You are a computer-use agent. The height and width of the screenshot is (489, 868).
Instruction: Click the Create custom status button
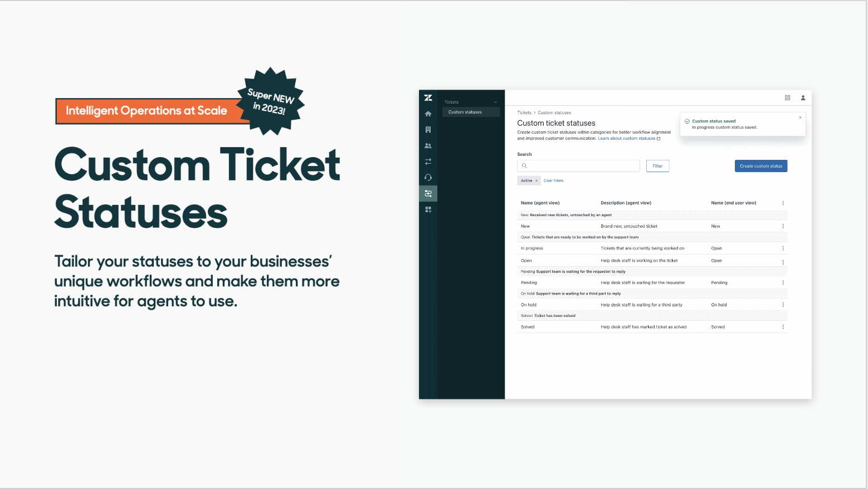coord(760,166)
